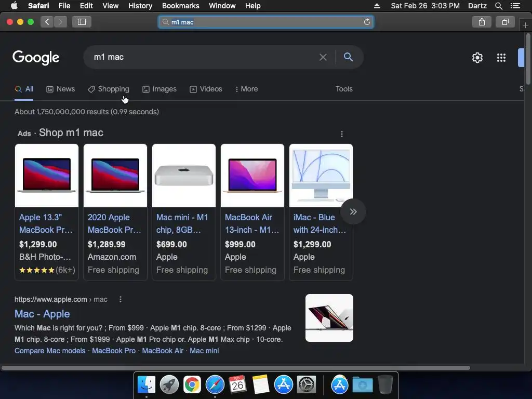Screen dimensions: 532x399
Task: Click the blue iMac product image
Action: click(321, 176)
